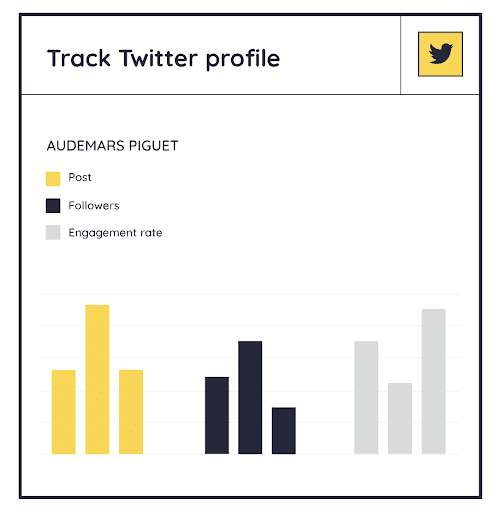
Task: Click the Track Twitter profile heading
Action: pyautogui.click(x=163, y=58)
